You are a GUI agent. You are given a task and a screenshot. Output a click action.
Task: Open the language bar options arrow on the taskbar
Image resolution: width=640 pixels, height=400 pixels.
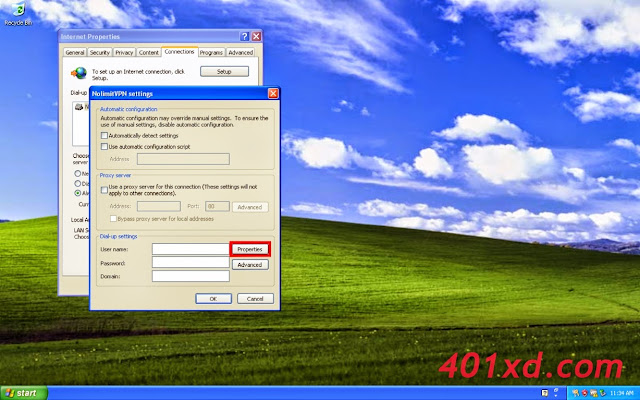(556, 396)
